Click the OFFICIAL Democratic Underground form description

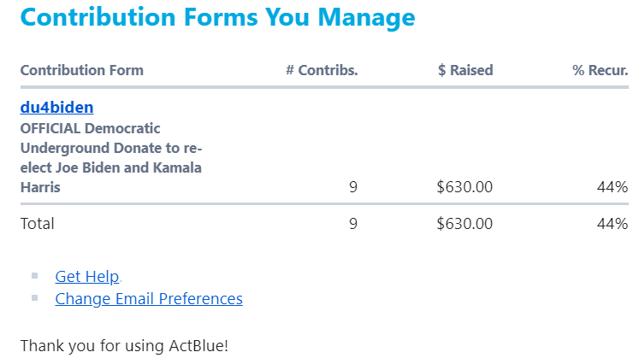(110, 157)
